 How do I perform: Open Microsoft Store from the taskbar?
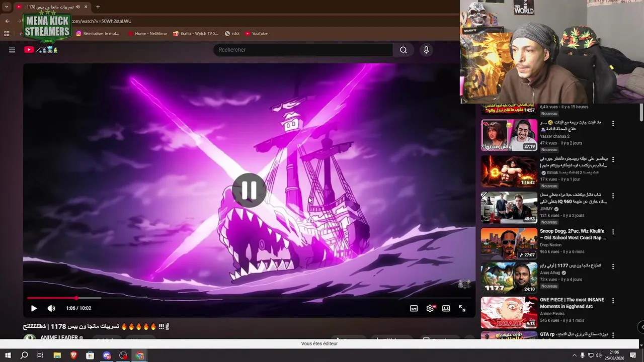[x=90, y=355]
